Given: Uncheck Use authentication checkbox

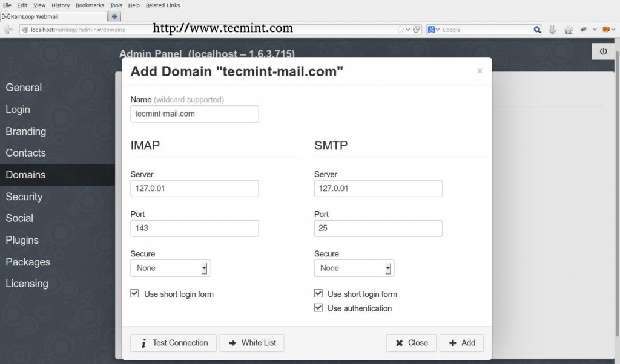Looking at the screenshot, I should tap(318, 308).
